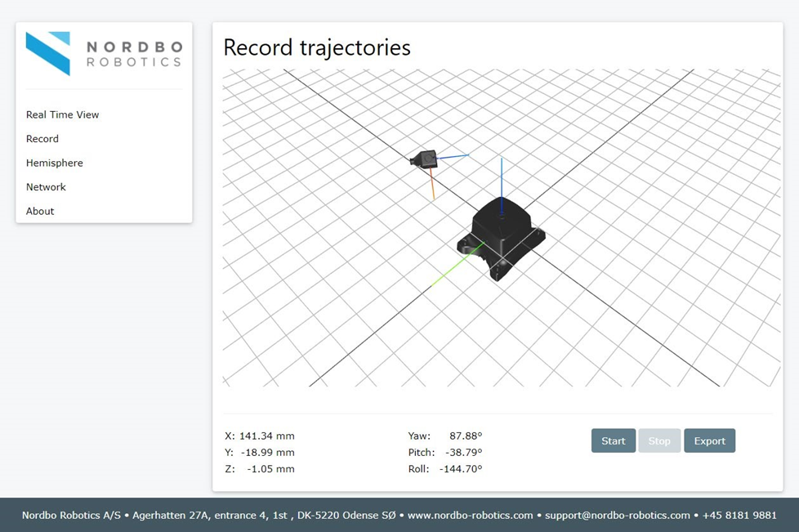Click the support@nordbo-robotics.com email address
The height and width of the screenshot is (532, 799).
click(x=617, y=515)
